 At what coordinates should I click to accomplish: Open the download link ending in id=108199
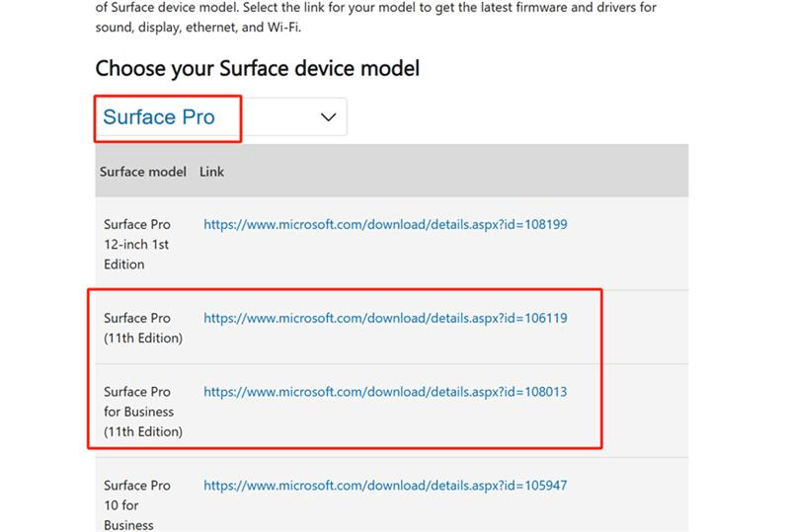pyautogui.click(x=385, y=224)
